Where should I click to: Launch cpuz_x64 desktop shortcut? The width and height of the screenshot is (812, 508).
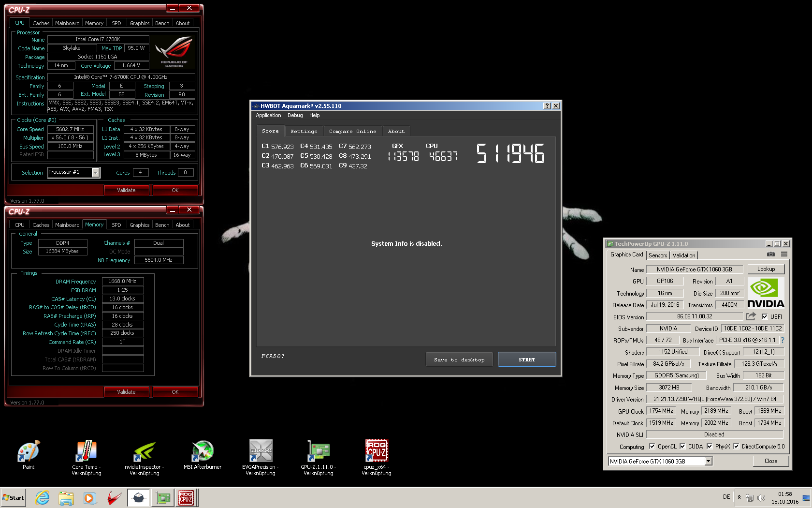[x=377, y=458]
